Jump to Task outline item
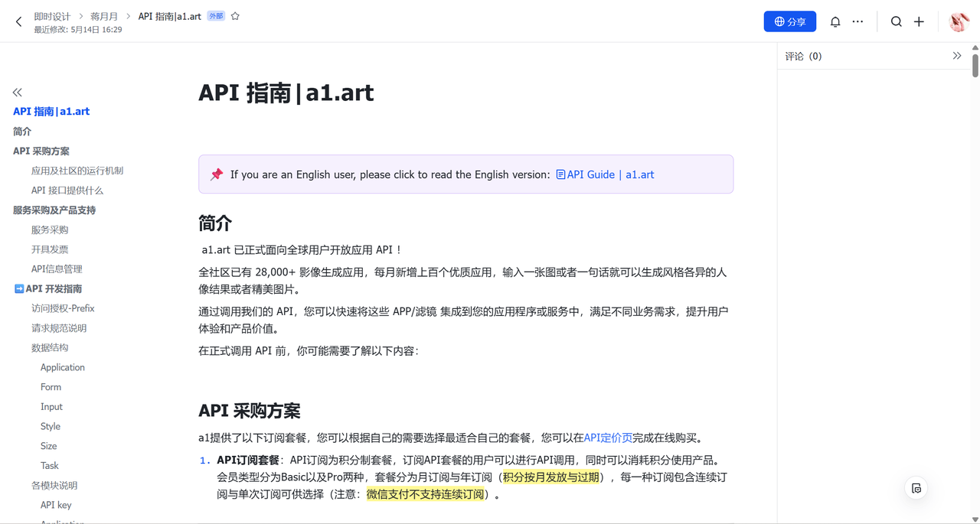This screenshot has height=524, width=980. tap(50, 466)
